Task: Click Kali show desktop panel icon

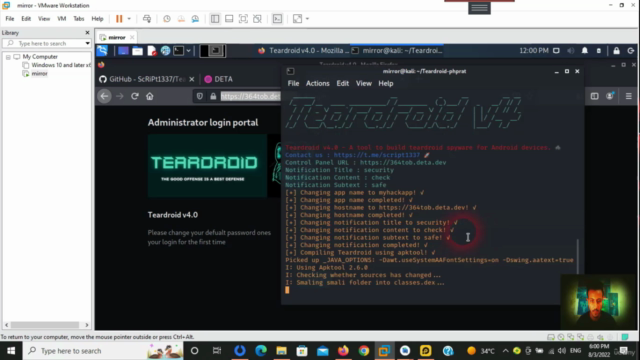Action: 123,51
